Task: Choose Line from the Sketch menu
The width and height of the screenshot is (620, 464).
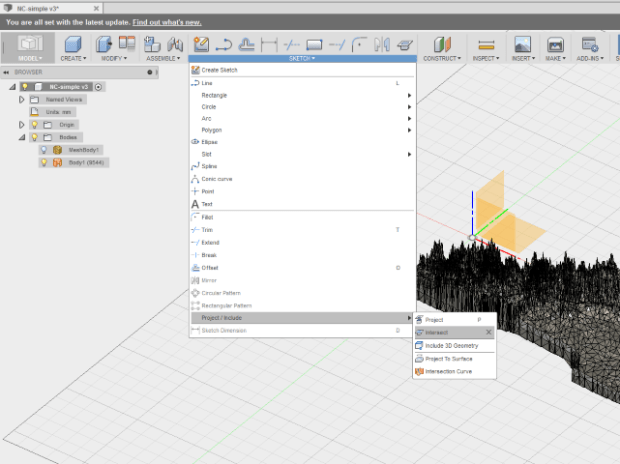Action: pos(302,83)
